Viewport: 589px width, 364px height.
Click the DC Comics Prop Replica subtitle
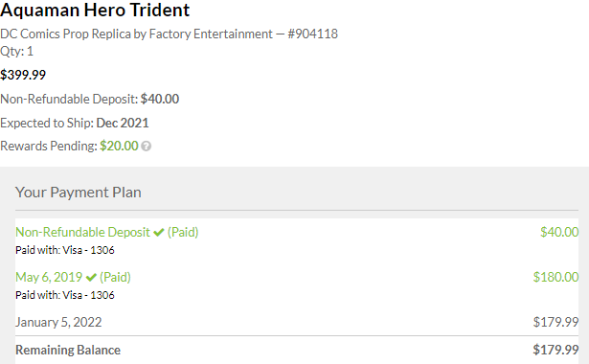(x=169, y=34)
